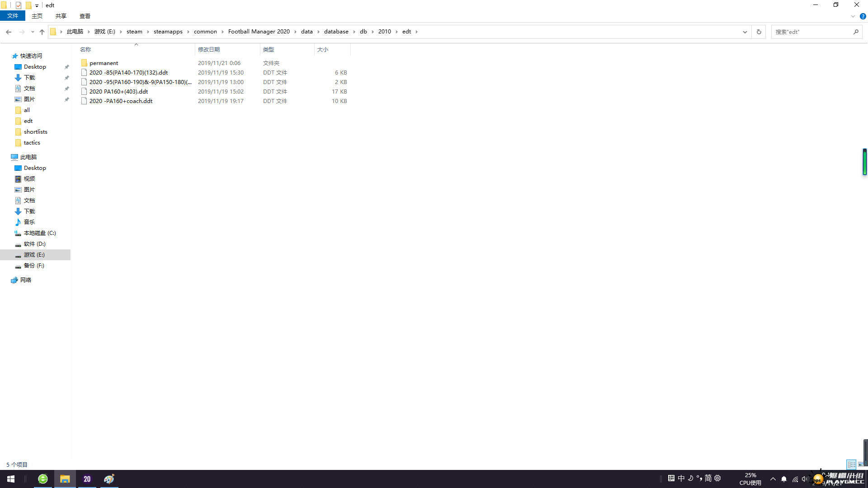Expand the ribbon with chevron
This screenshot has width=868, height=488.
pyautogui.click(x=853, y=16)
